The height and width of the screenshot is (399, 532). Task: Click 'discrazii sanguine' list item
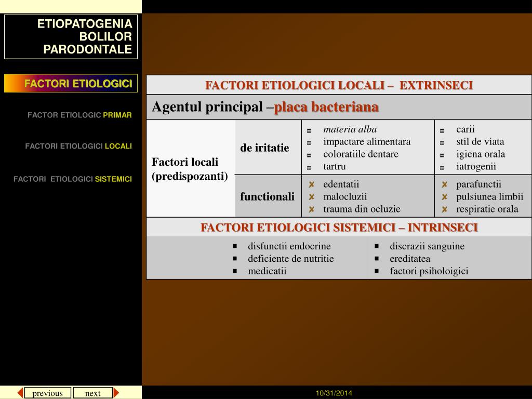tap(427, 246)
